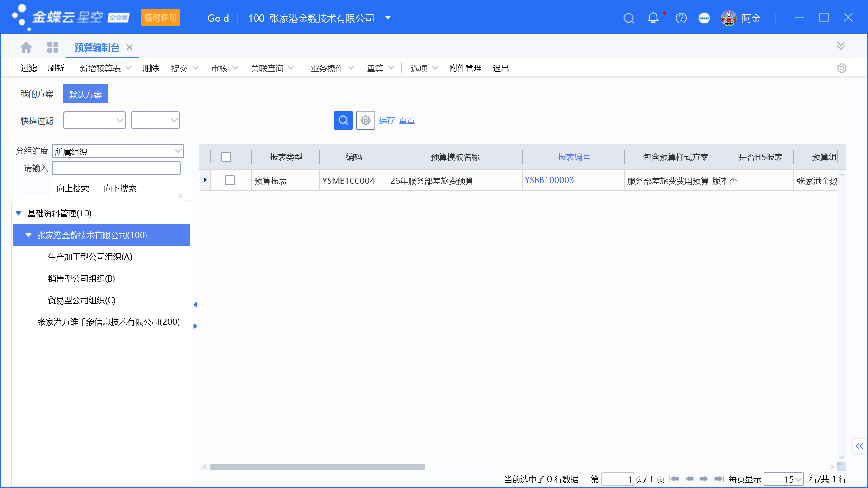Expand the 提交 dropdown menu
This screenshot has height=488, width=868.
coord(196,68)
